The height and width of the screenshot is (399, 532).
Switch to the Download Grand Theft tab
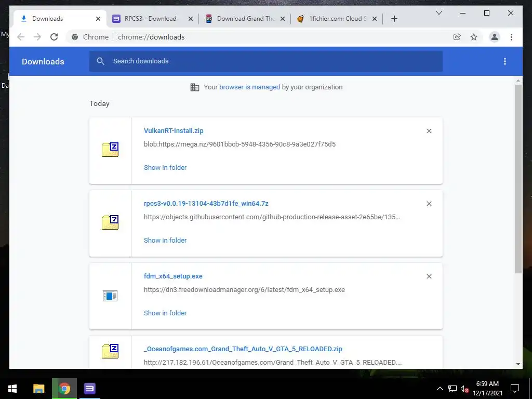tap(244, 19)
